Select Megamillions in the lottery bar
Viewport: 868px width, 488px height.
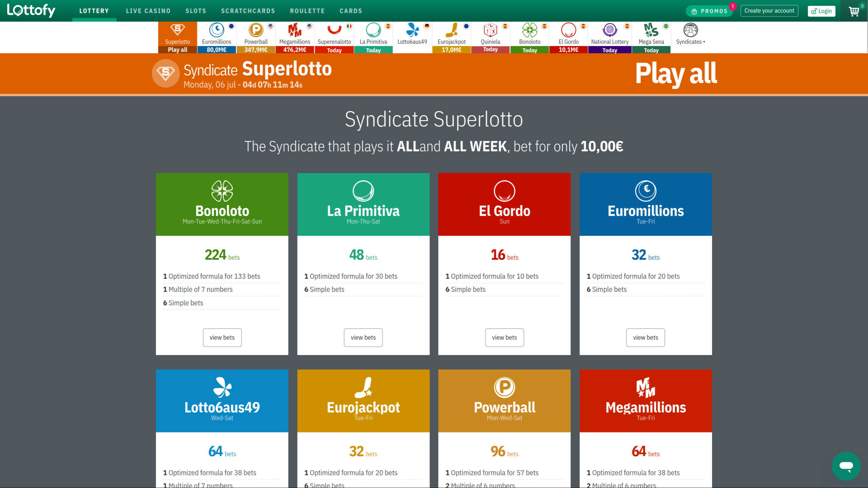pyautogui.click(x=295, y=38)
